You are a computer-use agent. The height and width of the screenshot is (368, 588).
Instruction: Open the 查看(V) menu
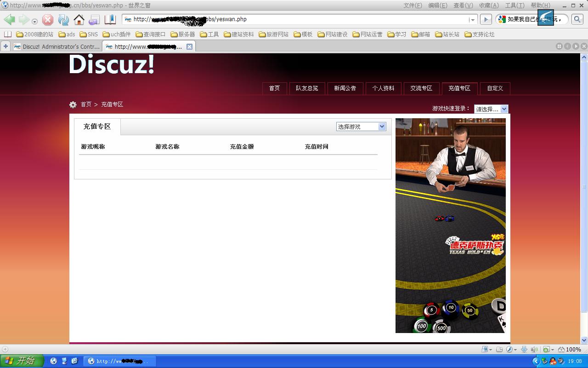(x=463, y=6)
